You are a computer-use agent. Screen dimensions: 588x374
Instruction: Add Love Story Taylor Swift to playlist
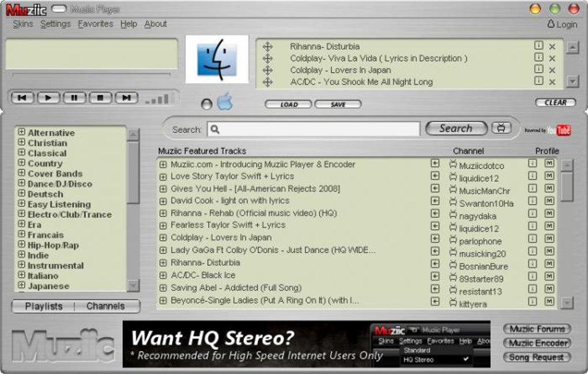point(435,175)
